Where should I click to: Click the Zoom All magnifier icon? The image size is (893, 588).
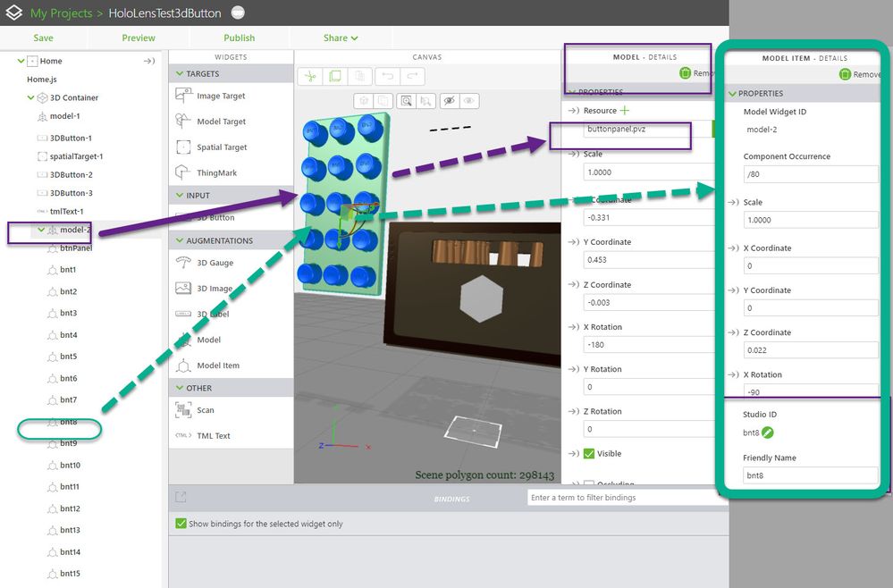tap(406, 101)
